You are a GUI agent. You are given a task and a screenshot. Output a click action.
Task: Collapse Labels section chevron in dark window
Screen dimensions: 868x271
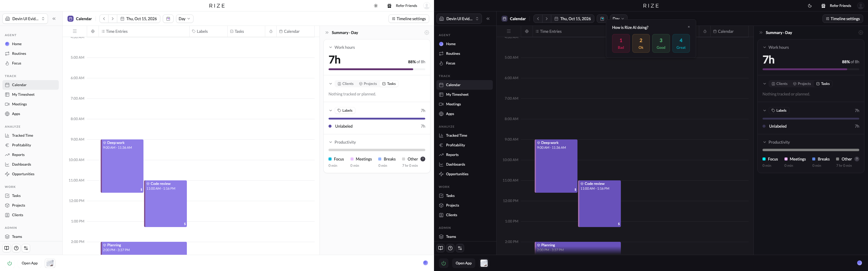click(765, 111)
